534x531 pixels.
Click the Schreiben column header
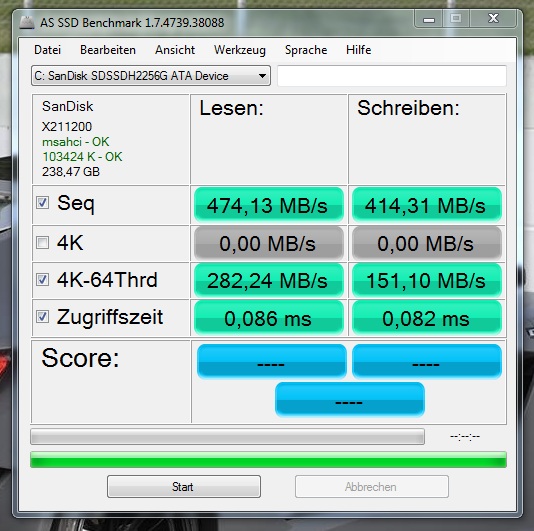click(x=408, y=108)
